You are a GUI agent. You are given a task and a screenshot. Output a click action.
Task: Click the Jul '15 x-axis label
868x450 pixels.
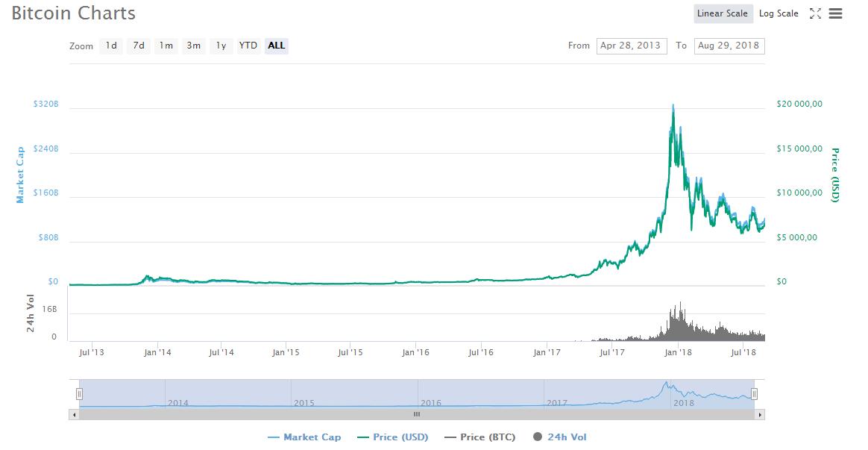point(350,352)
